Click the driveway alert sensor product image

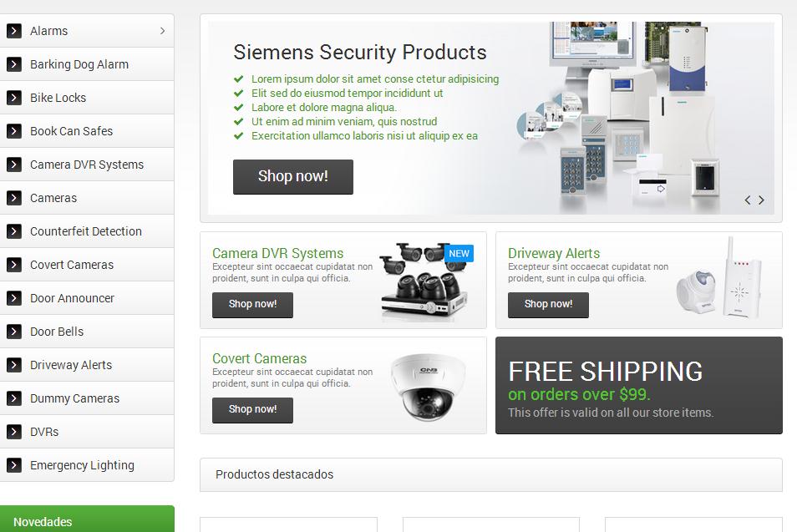click(719, 280)
